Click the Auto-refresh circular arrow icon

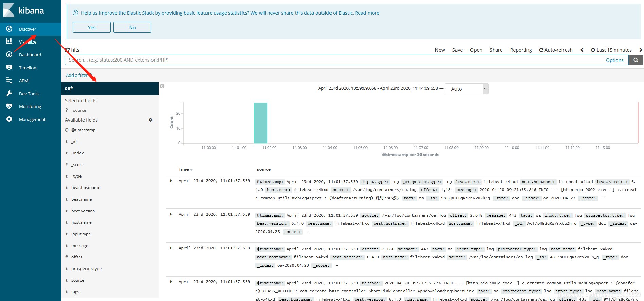pos(541,50)
